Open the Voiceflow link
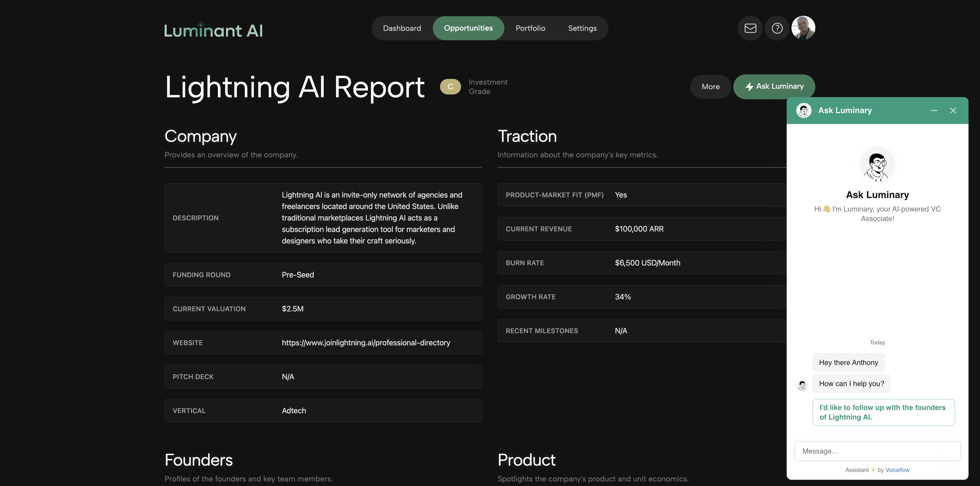The image size is (980, 486). click(x=897, y=470)
